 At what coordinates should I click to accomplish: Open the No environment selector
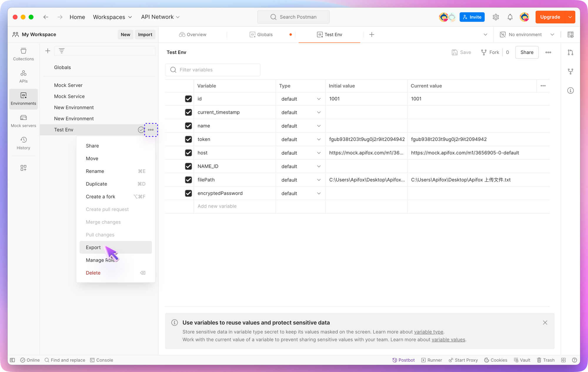(527, 35)
